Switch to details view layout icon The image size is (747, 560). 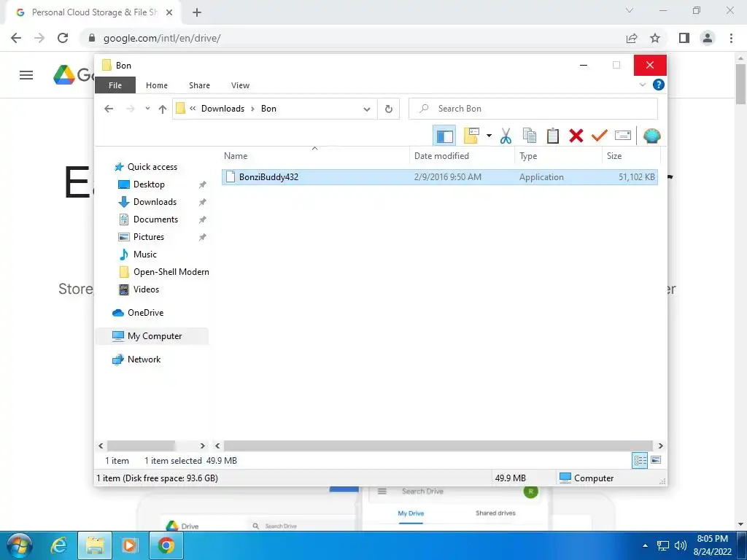point(640,461)
